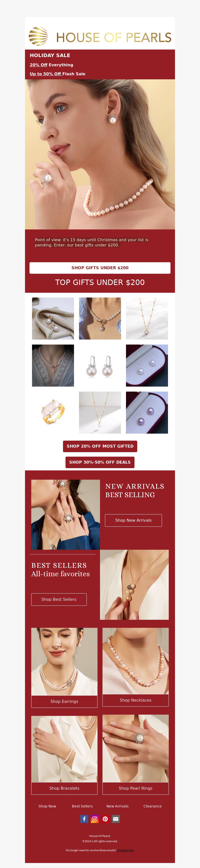200x868 pixels.
Task: Open the Instagram icon link
Action: pyautogui.click(x=94, y=819)
